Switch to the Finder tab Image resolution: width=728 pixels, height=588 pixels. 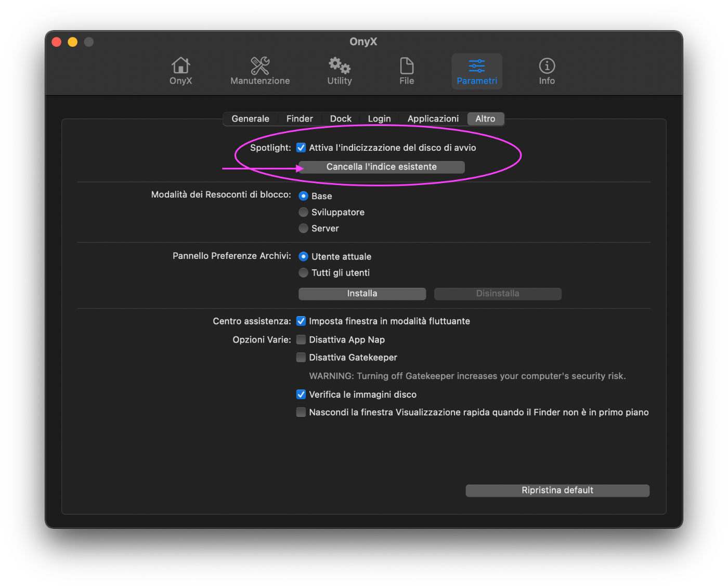click(x=300, y=119)
